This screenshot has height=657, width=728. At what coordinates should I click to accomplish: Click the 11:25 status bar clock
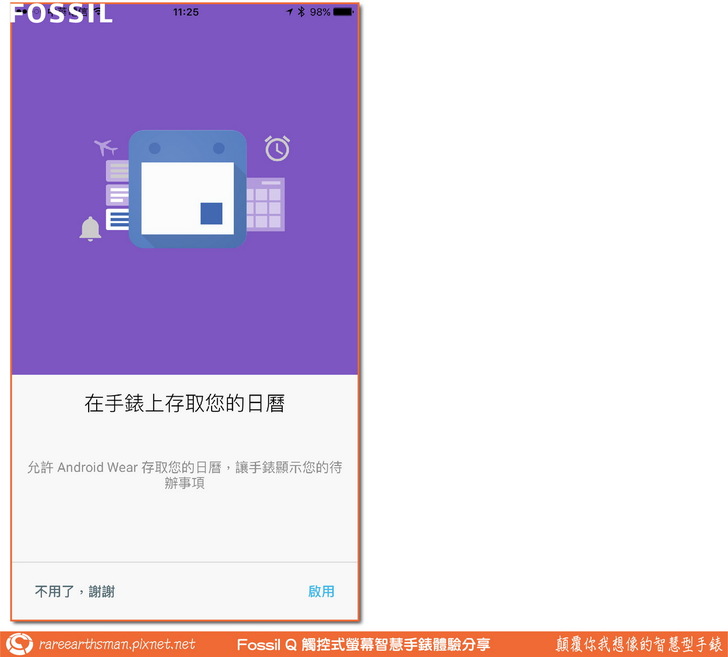coord(186,12)
